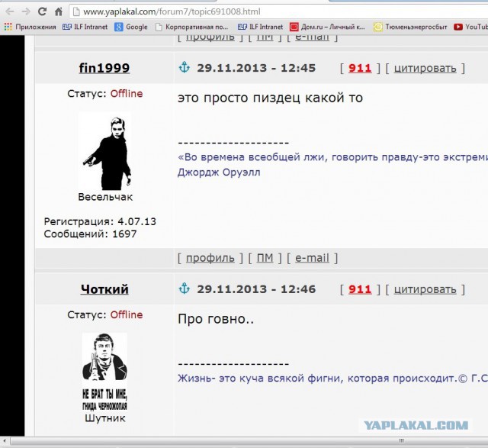Screen dimensions: 488x448
Task: Reload the page with refresh icon
Action: (x=43, y=11)
